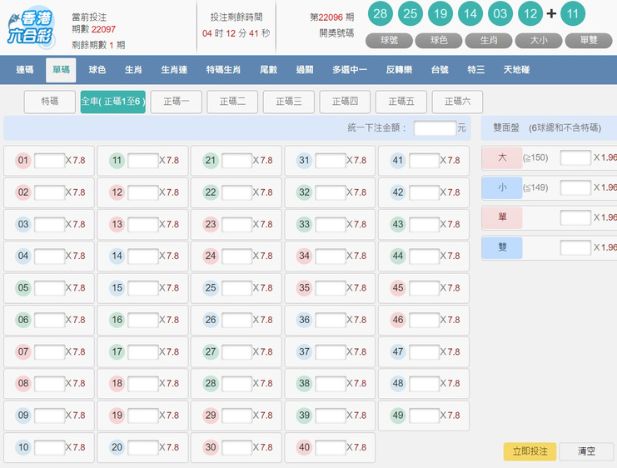Viewport: 617px width, 468px height.
Task: Click the 立即投注 bet now button
Action: tap(530, 451)
